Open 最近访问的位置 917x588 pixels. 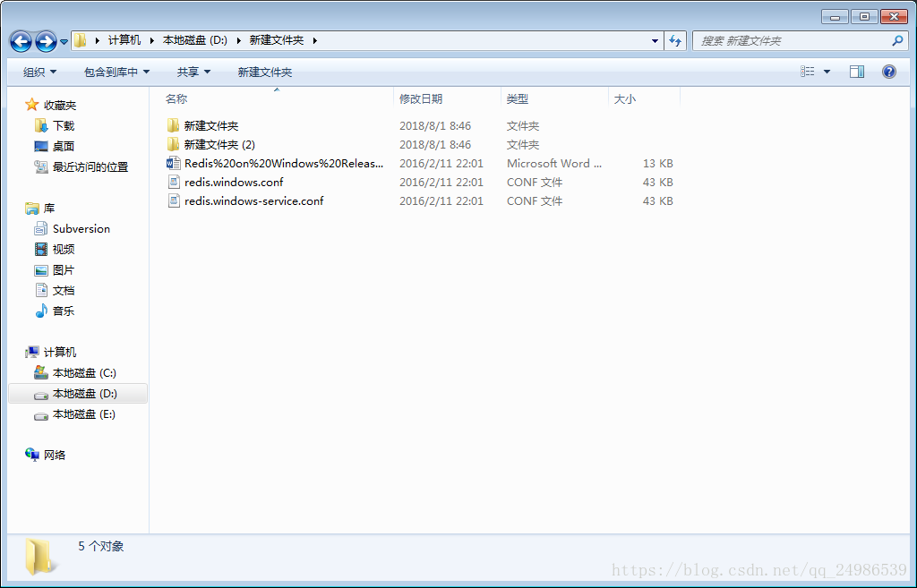[90, 166]
